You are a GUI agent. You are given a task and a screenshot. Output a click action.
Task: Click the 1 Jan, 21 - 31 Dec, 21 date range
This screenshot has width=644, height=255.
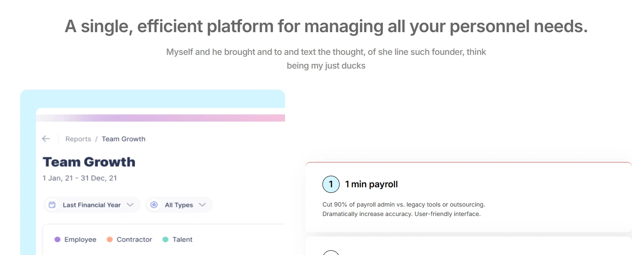80,178
